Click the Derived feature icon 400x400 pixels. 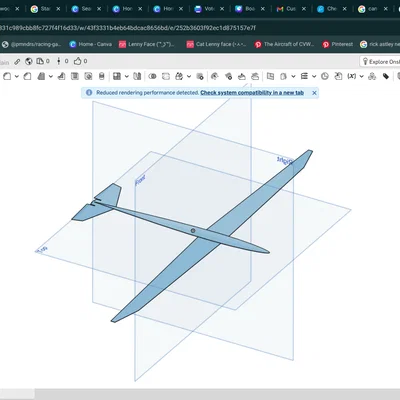point(338,76)
